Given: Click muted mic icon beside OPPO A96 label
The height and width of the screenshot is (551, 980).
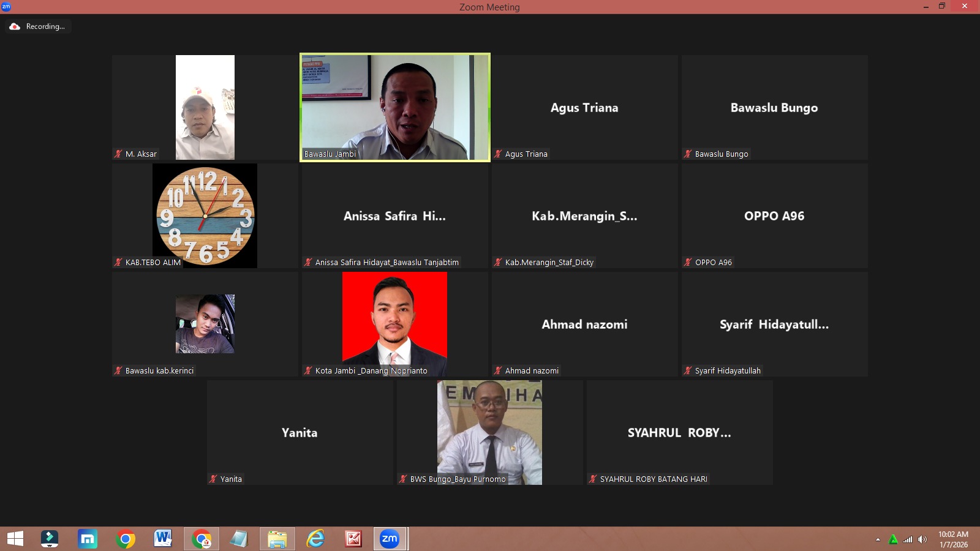Looking at the screenshot, I should (x=688, y=263).
